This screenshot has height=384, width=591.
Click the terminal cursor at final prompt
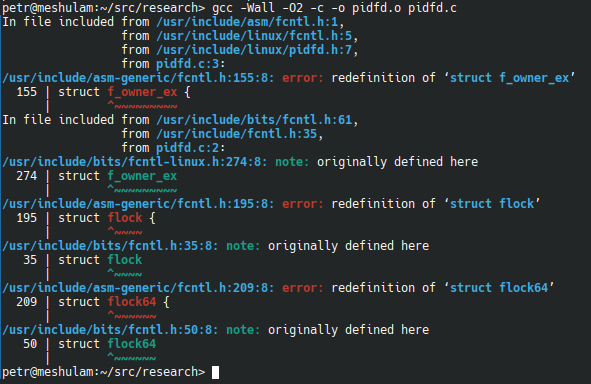click(x=215, y=372)
